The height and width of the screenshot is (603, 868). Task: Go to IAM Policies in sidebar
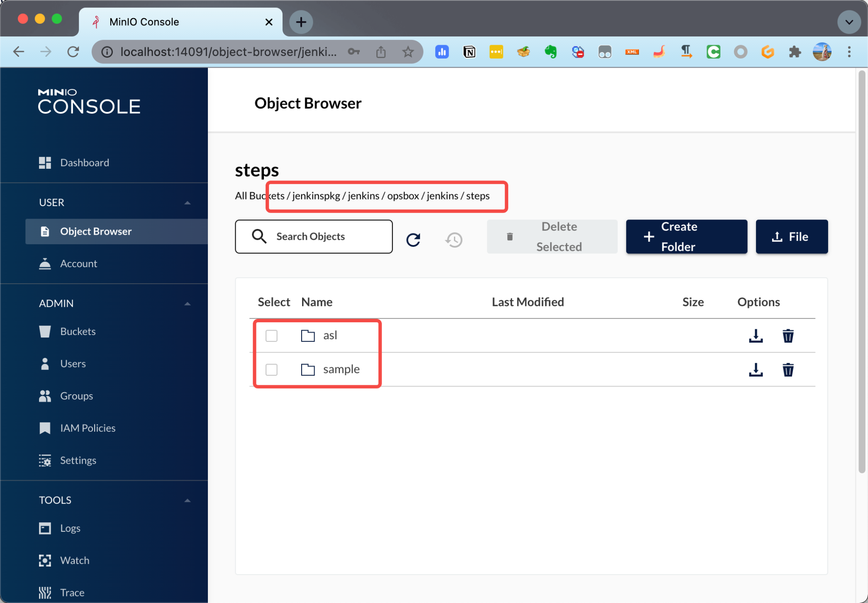coord(88,428)
